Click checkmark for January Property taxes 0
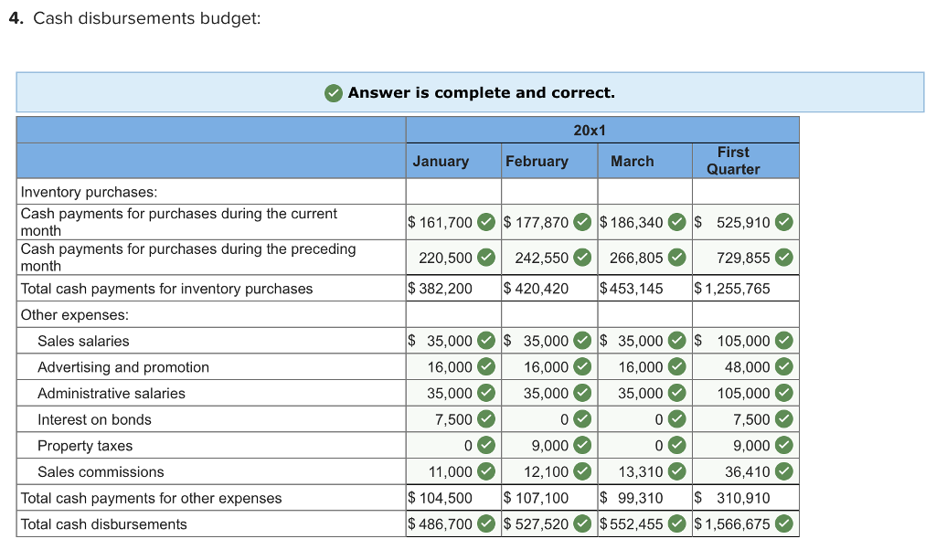936x560 pixels. [x=486, y=446]
